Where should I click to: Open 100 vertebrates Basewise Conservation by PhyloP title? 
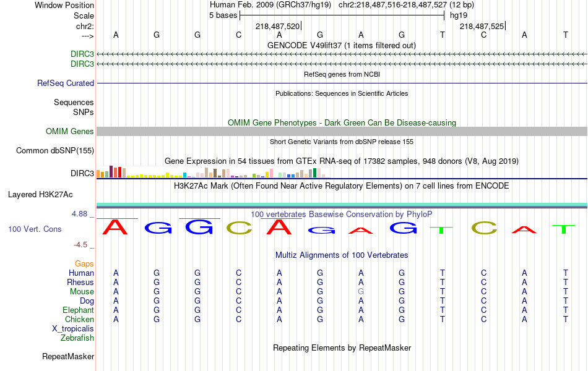(x=342, y=215)
